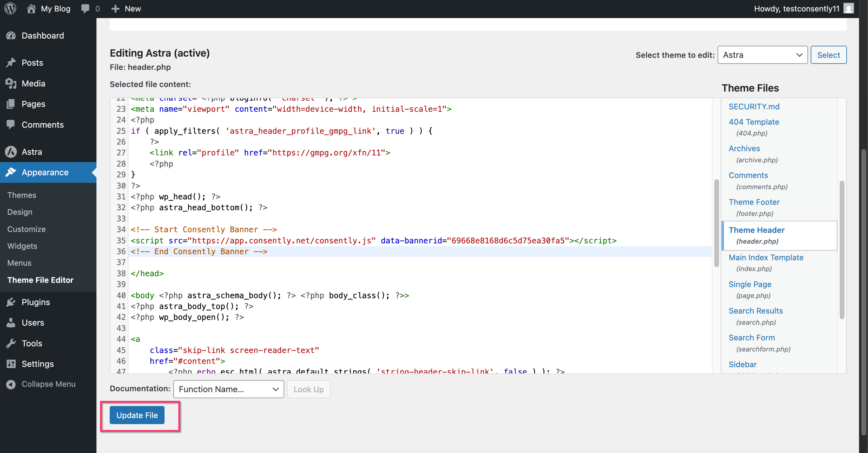The width and height of the screenshot is (868, 453).
Task: Open the Customize submenu item
Action: pos(26,229)
